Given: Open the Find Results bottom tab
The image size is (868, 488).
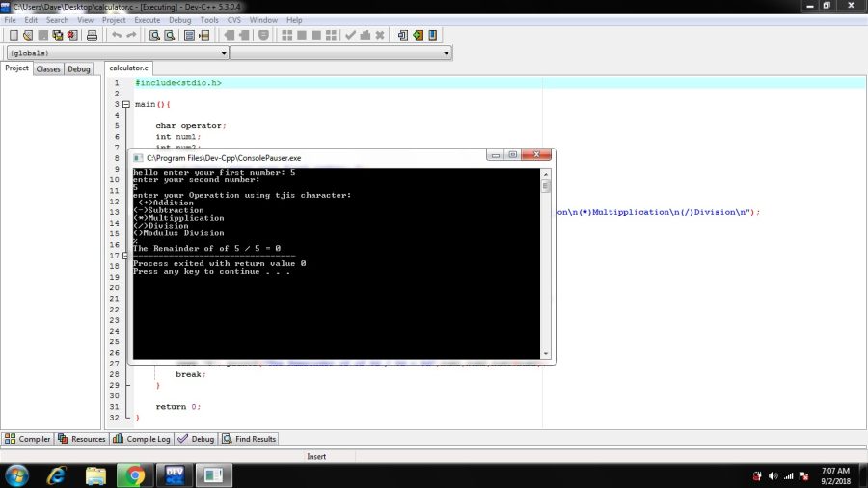Looking at the screenshot, I should [249, 439].
